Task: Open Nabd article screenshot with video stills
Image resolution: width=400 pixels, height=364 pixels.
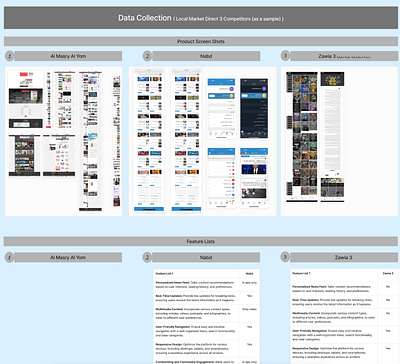Action: click(x=254, y=178)
